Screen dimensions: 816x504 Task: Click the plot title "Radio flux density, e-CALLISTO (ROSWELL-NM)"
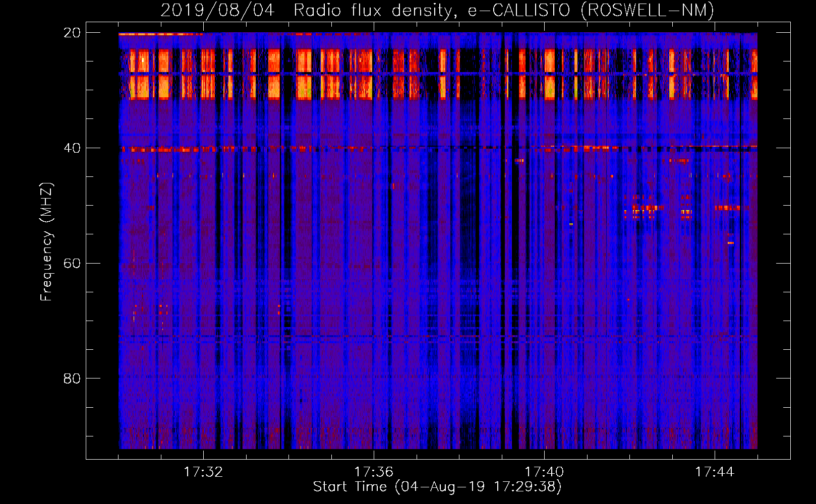[x=504, y=10]
